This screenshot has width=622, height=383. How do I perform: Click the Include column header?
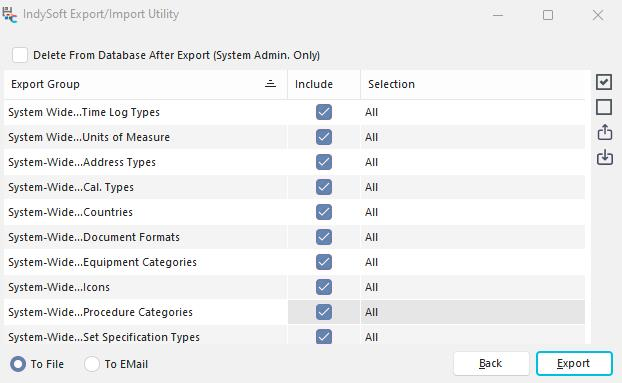coord(324,84)
